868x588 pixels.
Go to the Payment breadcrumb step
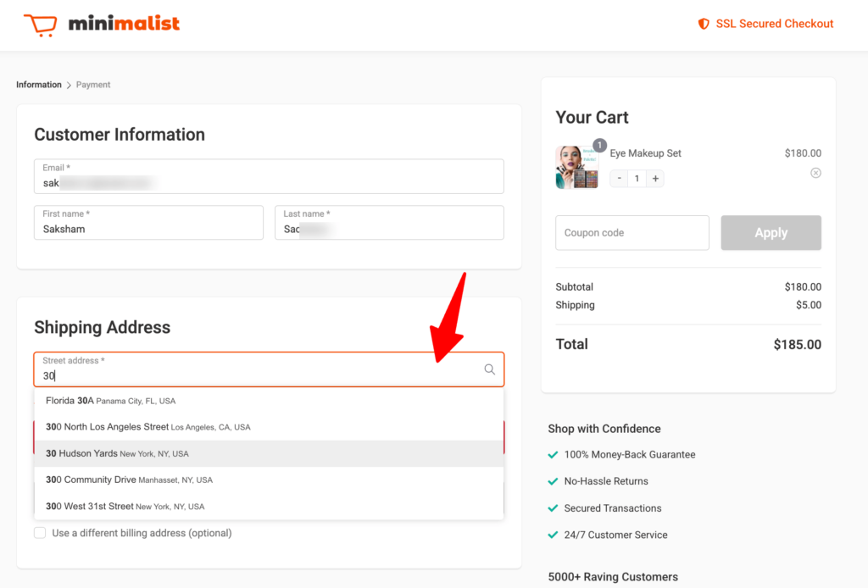coord(93,85)
